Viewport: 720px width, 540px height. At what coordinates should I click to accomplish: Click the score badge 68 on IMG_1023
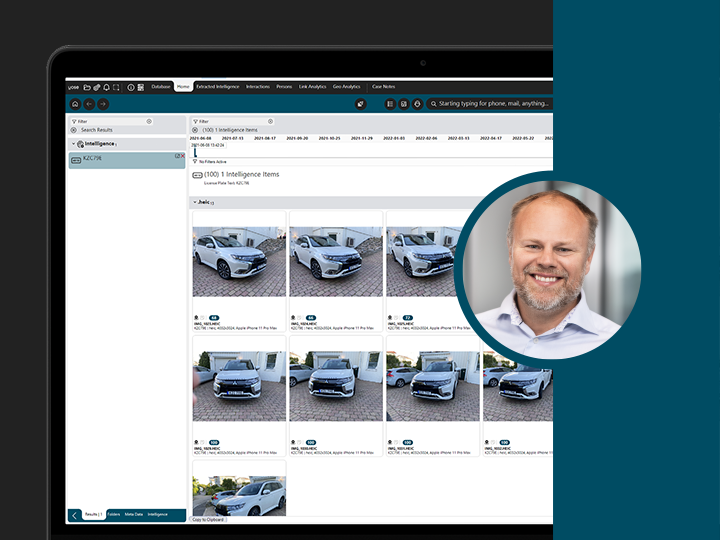(x=214, y=318)
